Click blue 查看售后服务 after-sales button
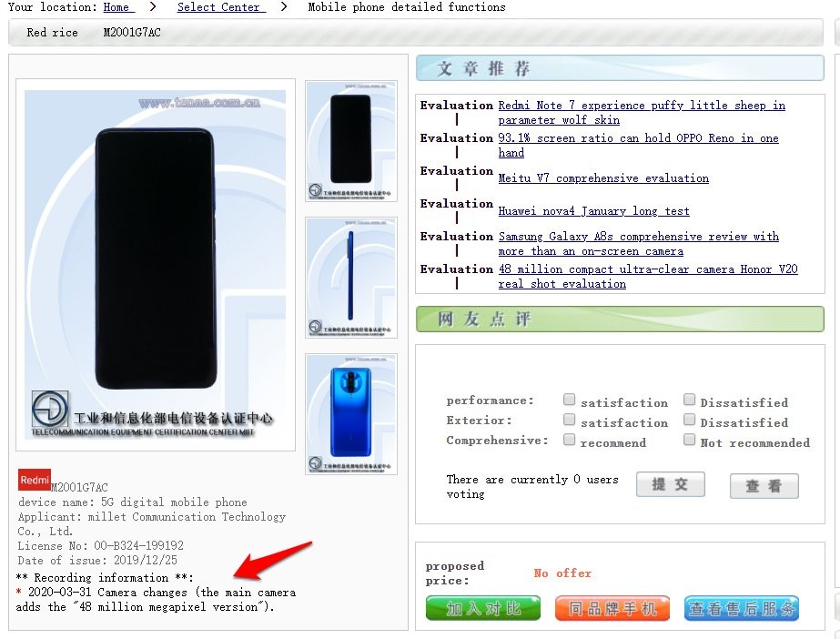The width and height of the screenshot is (840, 639). tap(742, 608)
